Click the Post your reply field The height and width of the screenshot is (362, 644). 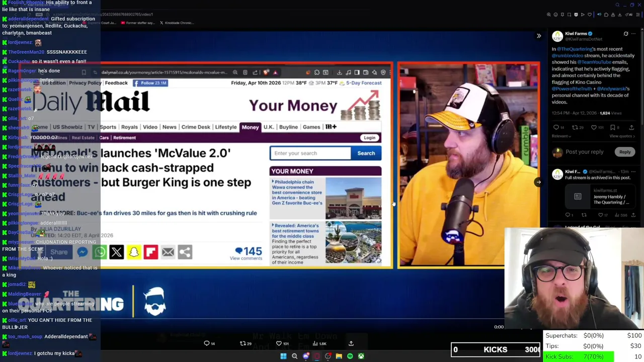584,152
